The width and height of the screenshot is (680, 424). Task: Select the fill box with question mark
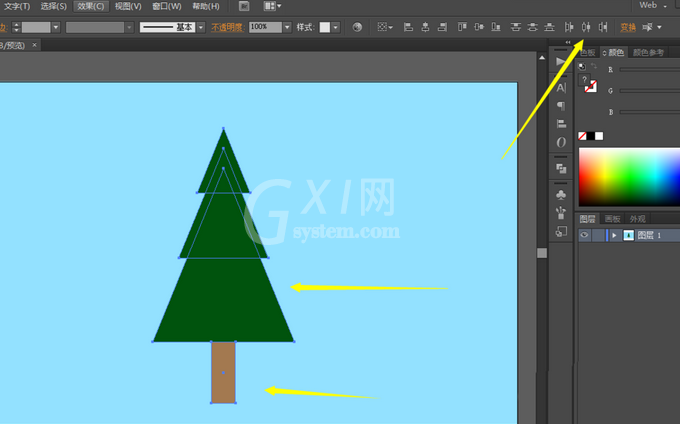584,80
